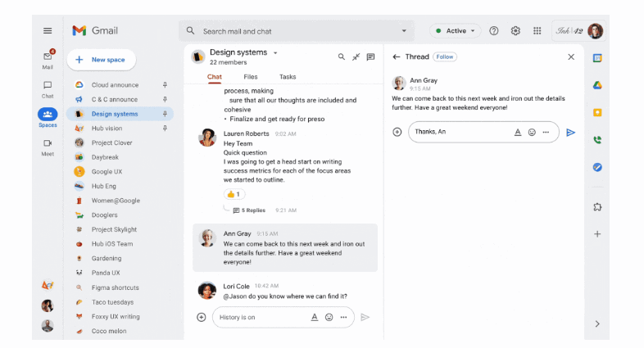The image size is (644, 348).
Task: Open the Dooglers space
Action: (120, 215)
